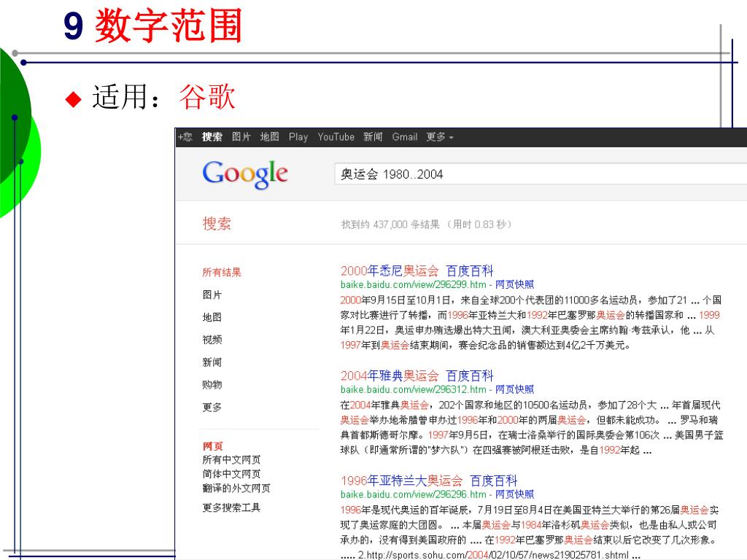This screenshot has height=560, width=747.
Task: Open 新闻 in the Google top bar
Action: coord(373,137)
